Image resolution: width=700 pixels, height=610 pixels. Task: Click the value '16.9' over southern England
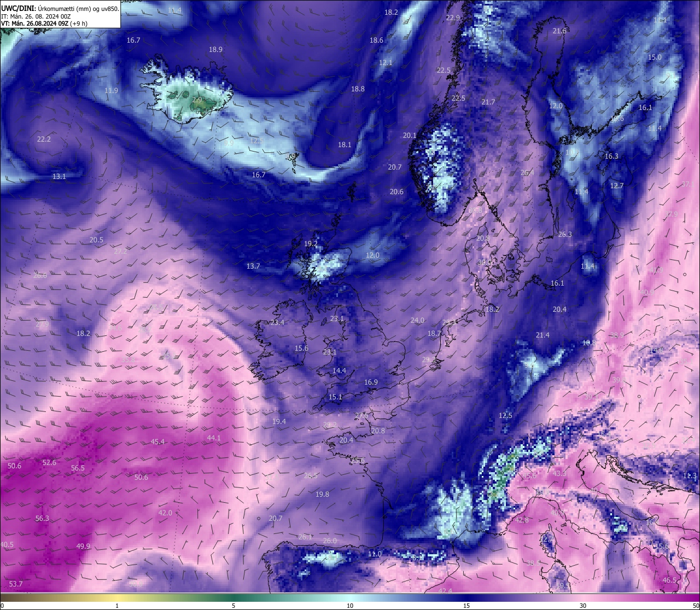(371, 382)
